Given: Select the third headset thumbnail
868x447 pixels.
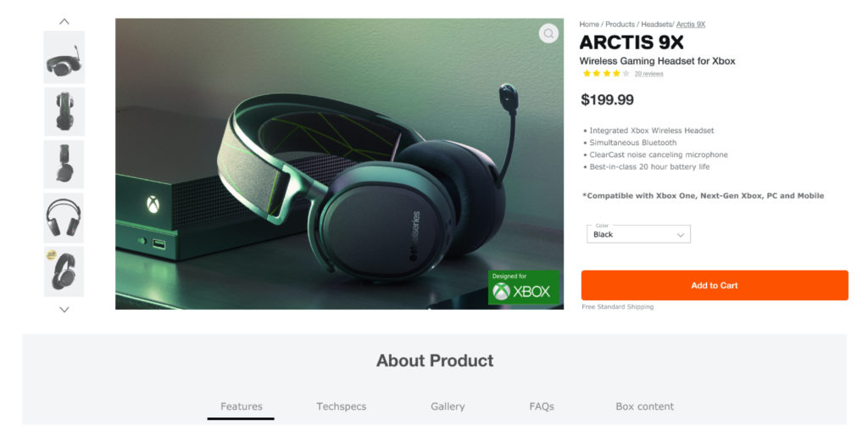Looking at the screenshot, I should tap(64, 164).
